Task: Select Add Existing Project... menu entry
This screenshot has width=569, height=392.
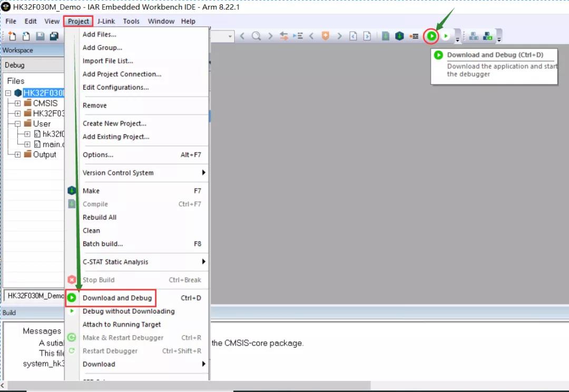Action: [137, 137]
